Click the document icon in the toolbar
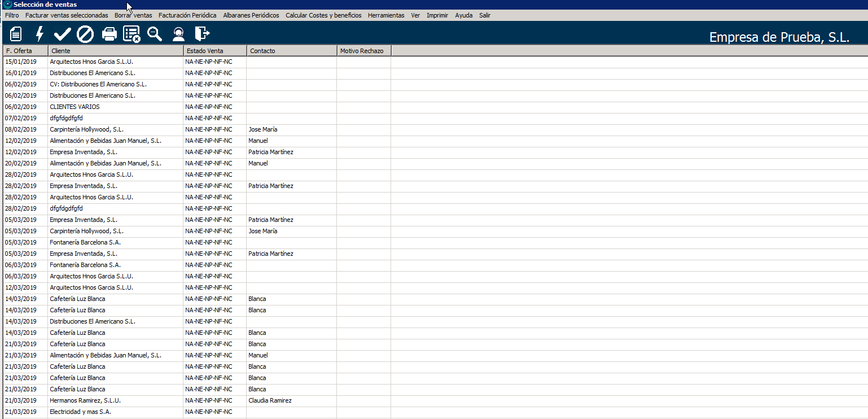Viewport: 868px width, 419px height. click(16, 34)
